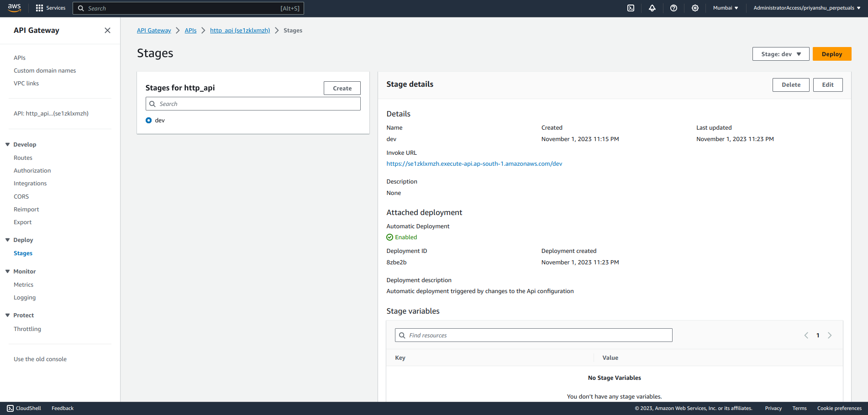This screenshot has height=415, width=868.
Task: Go to Routes page
Action: (x=23, y=158)
